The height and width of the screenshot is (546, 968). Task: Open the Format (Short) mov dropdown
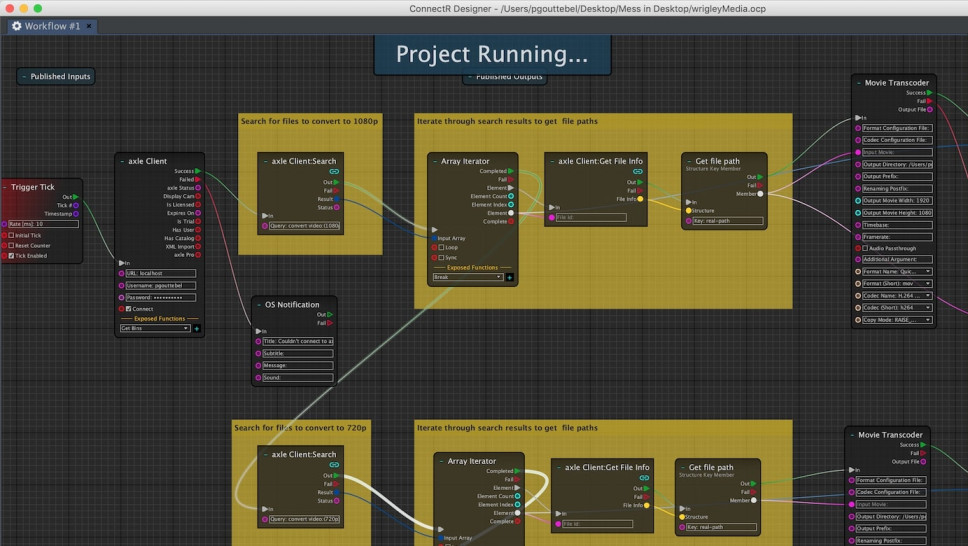pos(897,284)
